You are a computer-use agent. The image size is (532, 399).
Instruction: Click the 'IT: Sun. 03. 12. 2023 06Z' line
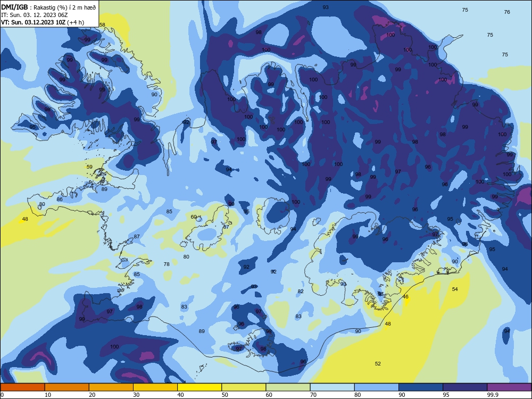(35, 15)
